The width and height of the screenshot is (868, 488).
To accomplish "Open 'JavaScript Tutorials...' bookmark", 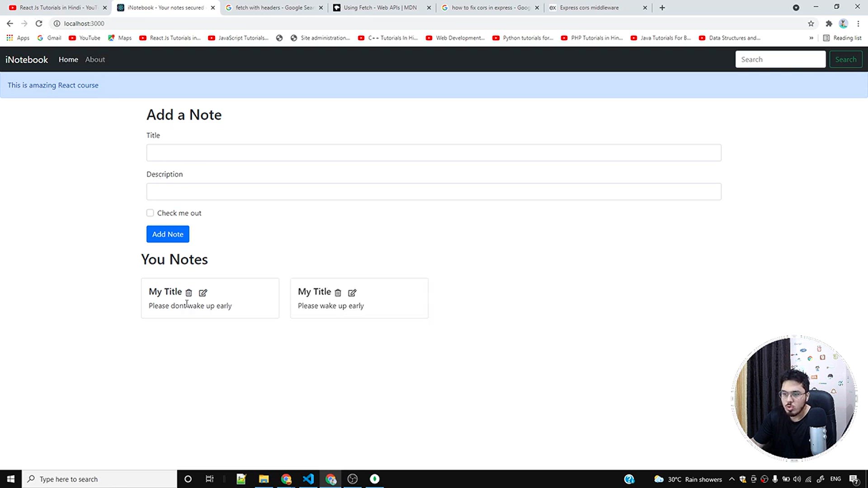I will click(x=238, y=38).
